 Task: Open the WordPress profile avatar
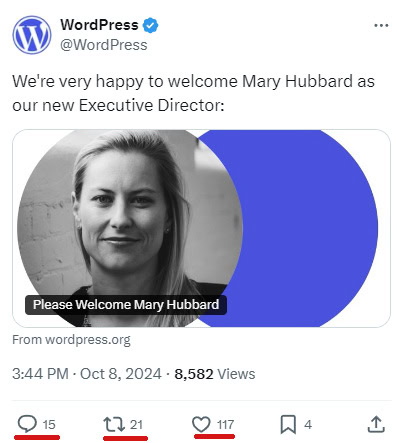point(32,35)
